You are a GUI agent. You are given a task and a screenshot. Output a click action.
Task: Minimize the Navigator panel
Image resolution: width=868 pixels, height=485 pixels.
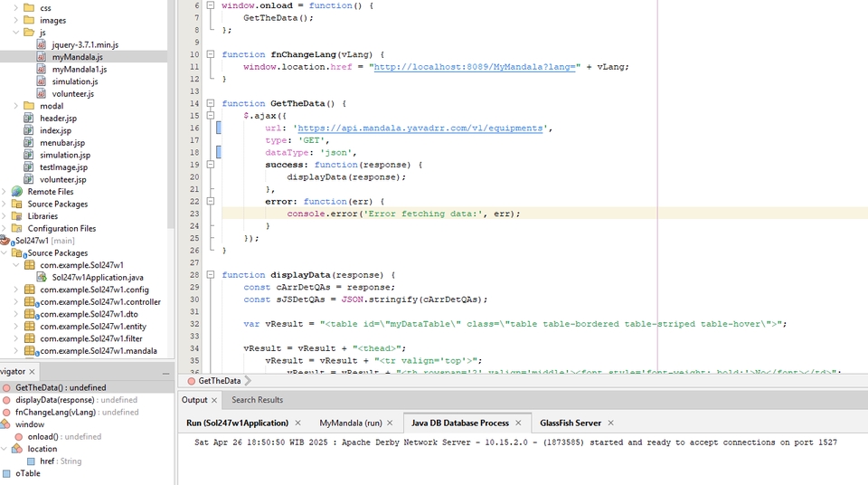165,374
